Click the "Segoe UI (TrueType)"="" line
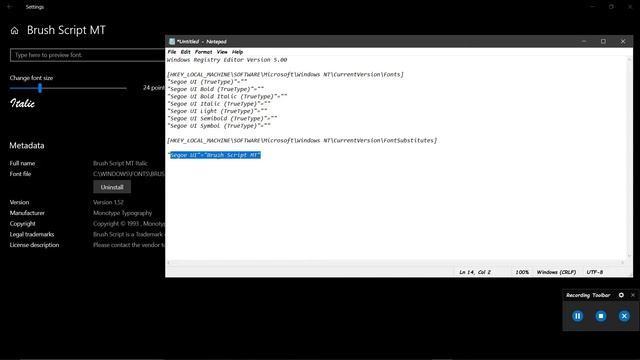The height and width of the screenshot is (360, 640). pyautogui.click(x=207, y=82)
